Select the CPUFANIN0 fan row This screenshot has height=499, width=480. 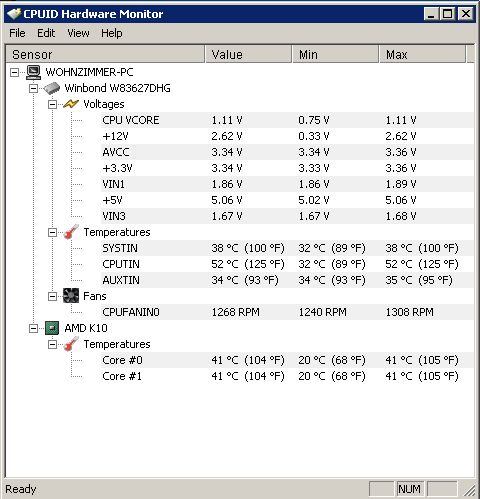point(287,312)
